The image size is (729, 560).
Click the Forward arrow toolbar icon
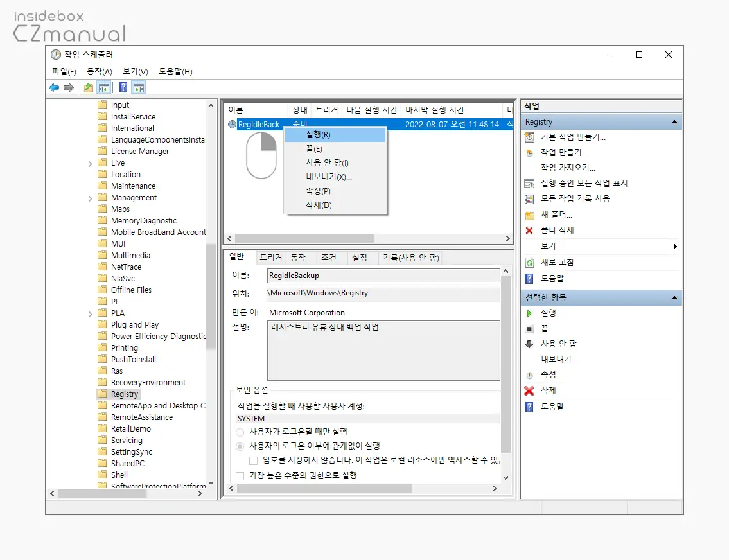coord(68,87)
